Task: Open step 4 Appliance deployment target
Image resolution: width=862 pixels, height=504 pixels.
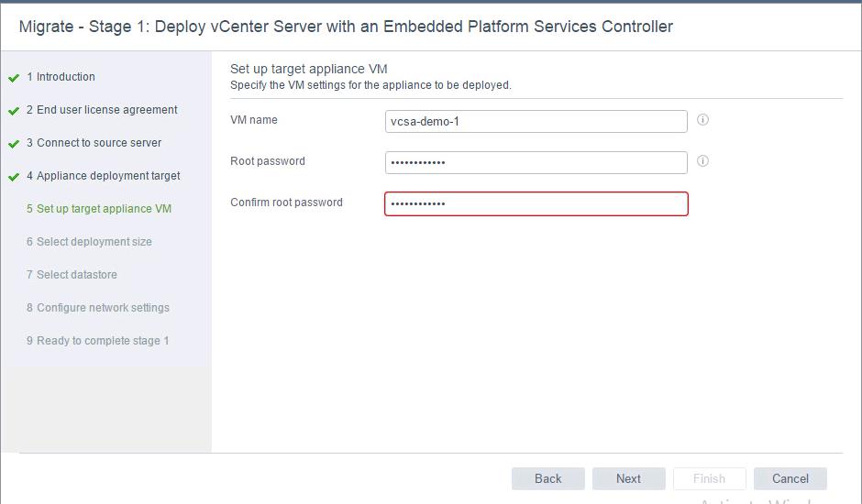Action: (x=104, y=176)
